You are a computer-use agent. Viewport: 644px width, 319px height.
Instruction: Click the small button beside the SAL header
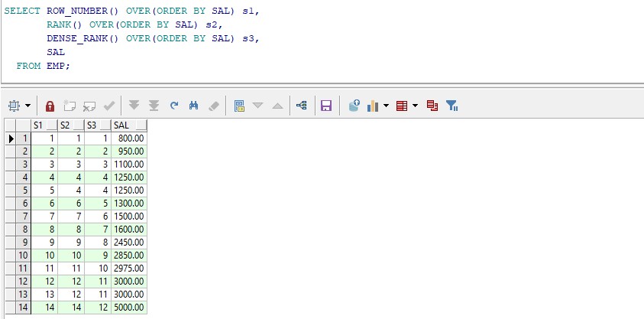141,125
